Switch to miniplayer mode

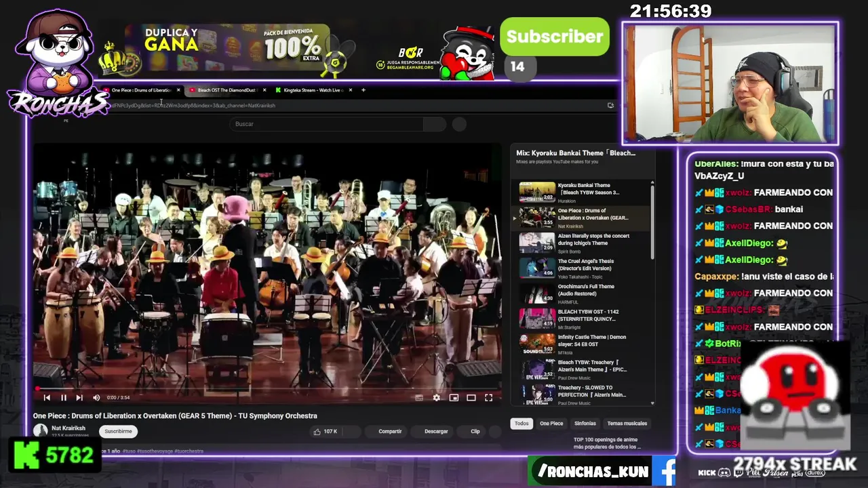(x=454, y=398)
